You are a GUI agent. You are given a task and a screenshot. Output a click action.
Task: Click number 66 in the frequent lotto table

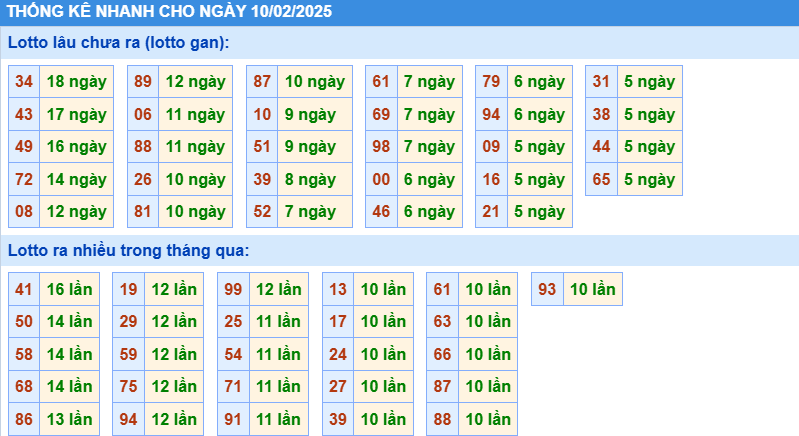(442, 354)
